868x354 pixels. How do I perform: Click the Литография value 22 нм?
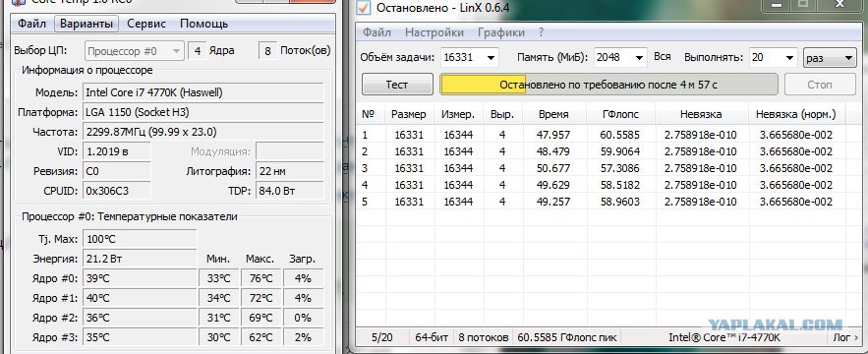click(290, 172)
